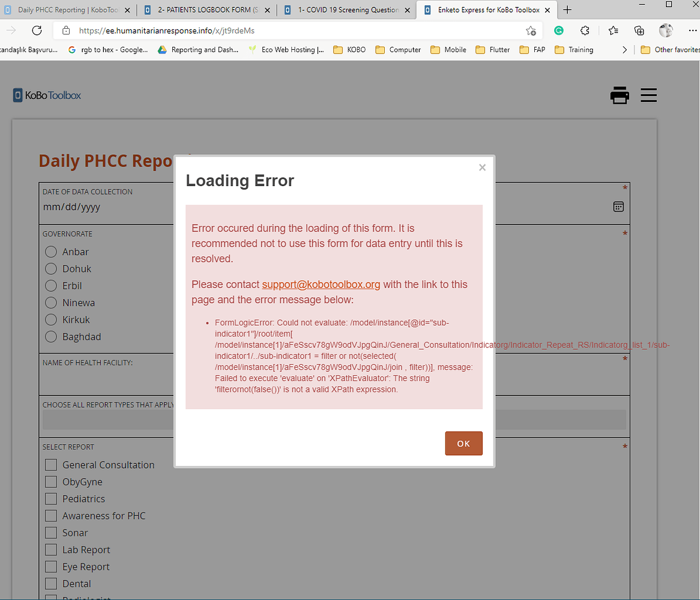The width and height of the screenshot is (700, 600).
Task: Expand the bookmarks overflow chevron
Action: click(x=624, y=50)
